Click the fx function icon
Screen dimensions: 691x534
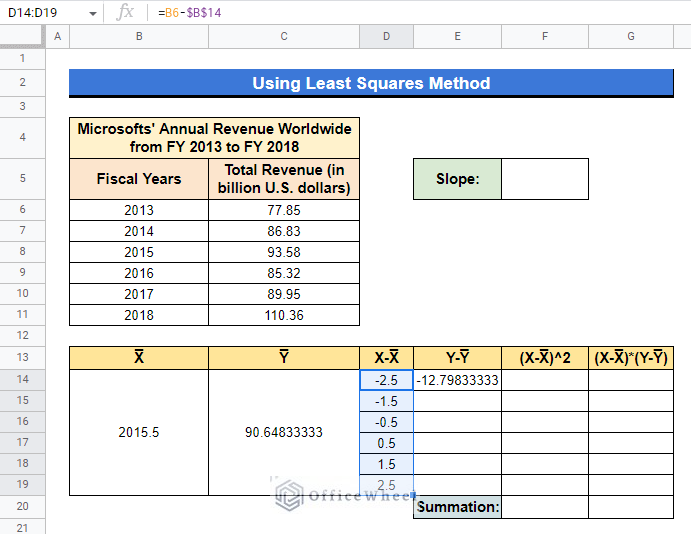[125, 12]
